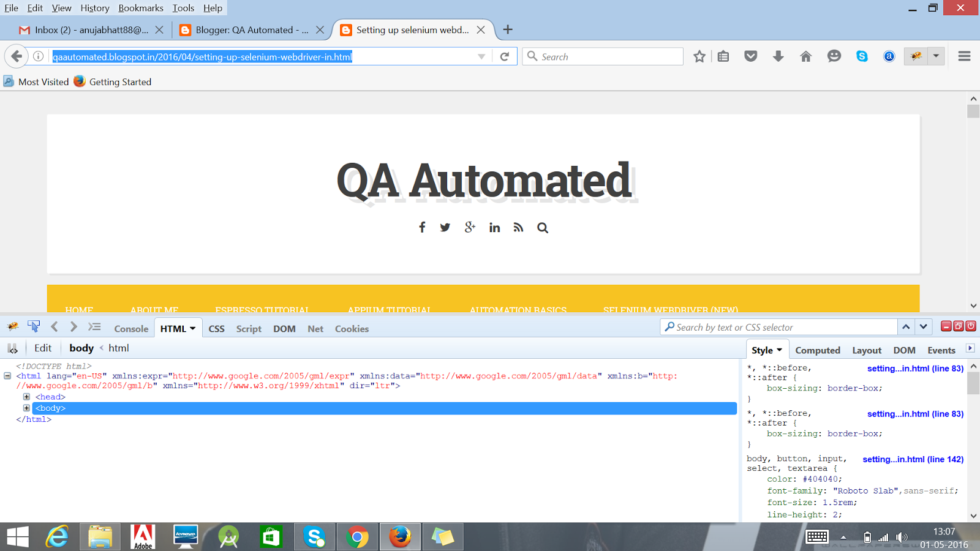Viewport: 980px width, 551px height.
Task: Click the Firebug search by text field
Action: tap(779, 327)
